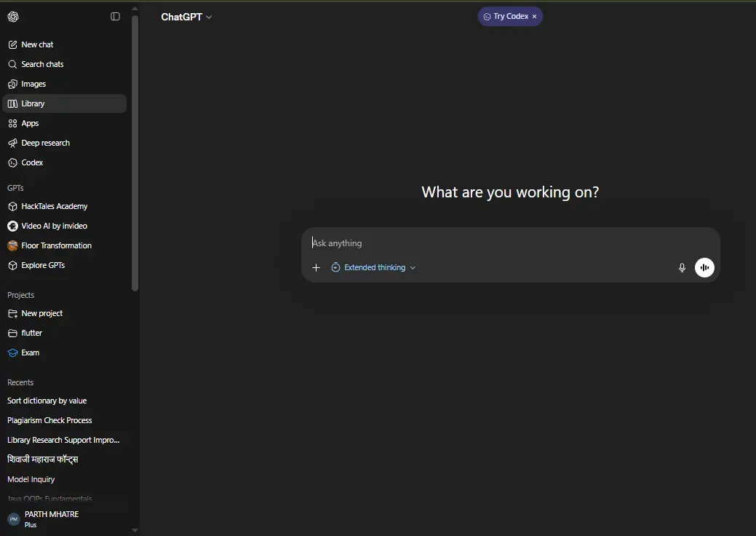The width and height of the screenshot is (756, 536).
Task: Focus the Ask anything input field
Action: coord(510,244)
